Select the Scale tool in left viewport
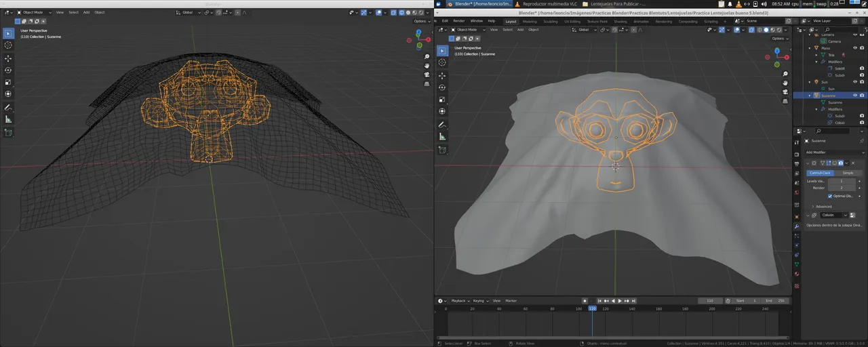This screenshot has width=868, height=347. 8,82
